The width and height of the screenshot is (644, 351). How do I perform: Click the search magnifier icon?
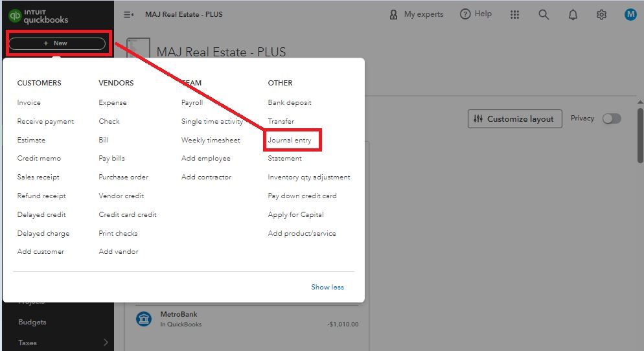click(544, 14)
